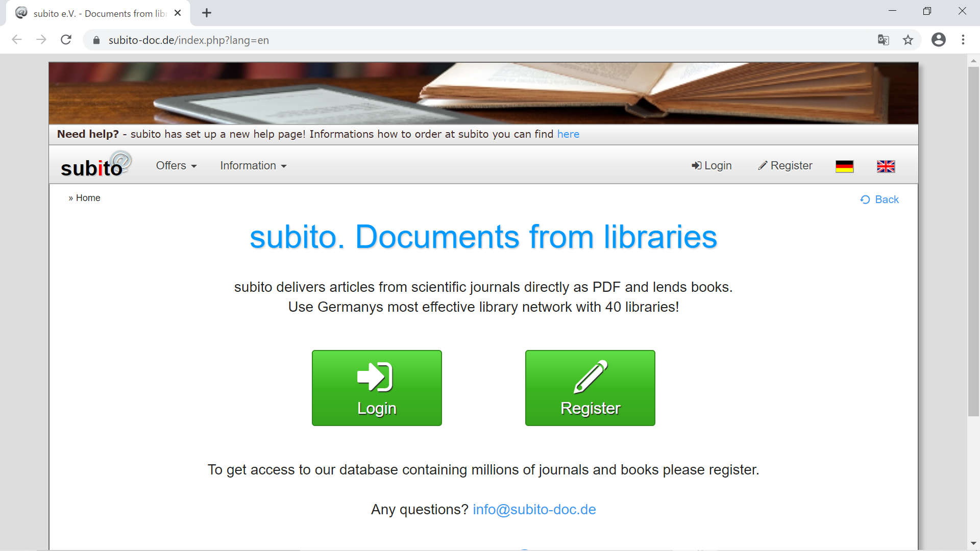The width and height of the screenshot is (980, 551).
Task: Expand the Offers dropdown menu
Action: (x=176, y=166)
